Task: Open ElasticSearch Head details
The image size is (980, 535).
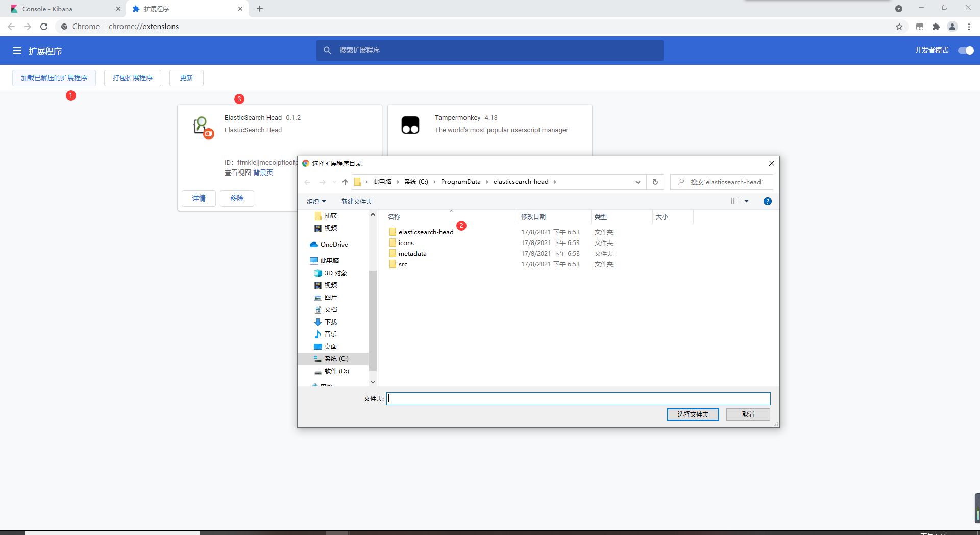Action: 199,198
